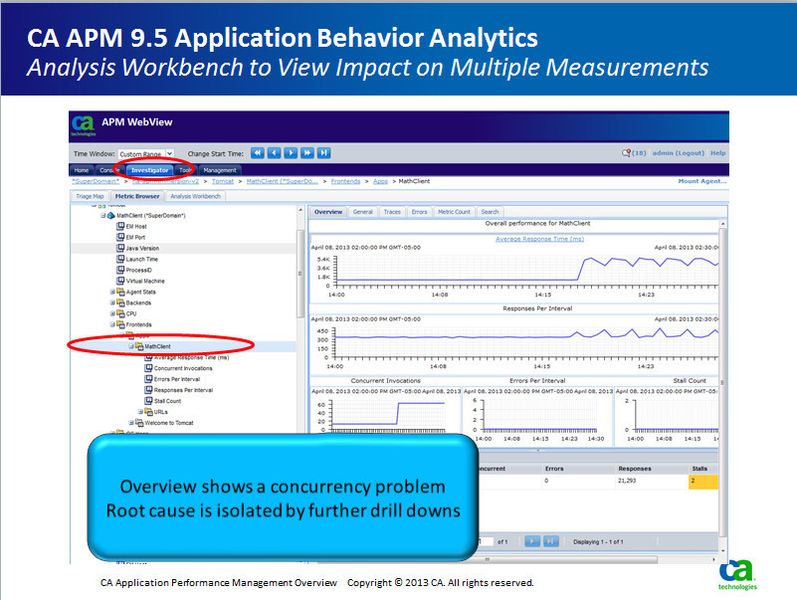
Task: Open the Help link
Action: [718, 153]
